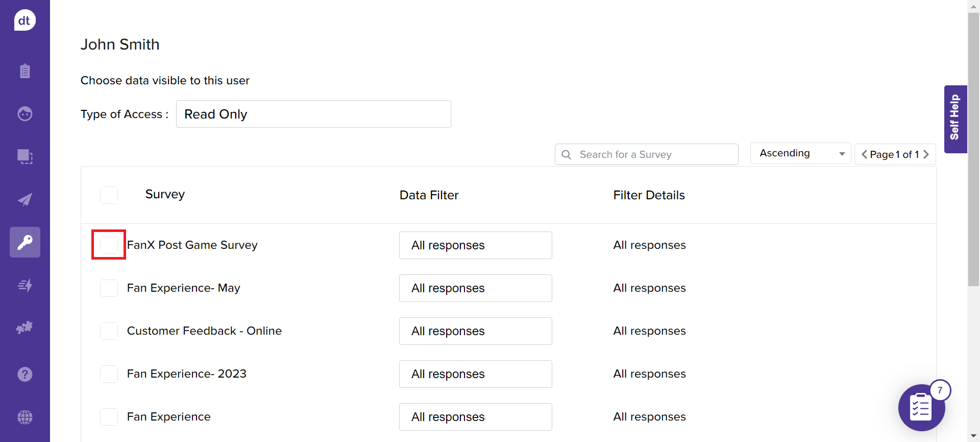Screen dimensions: 980x442
Task: Open the face icon in sidebar
Action: [24, 113]
